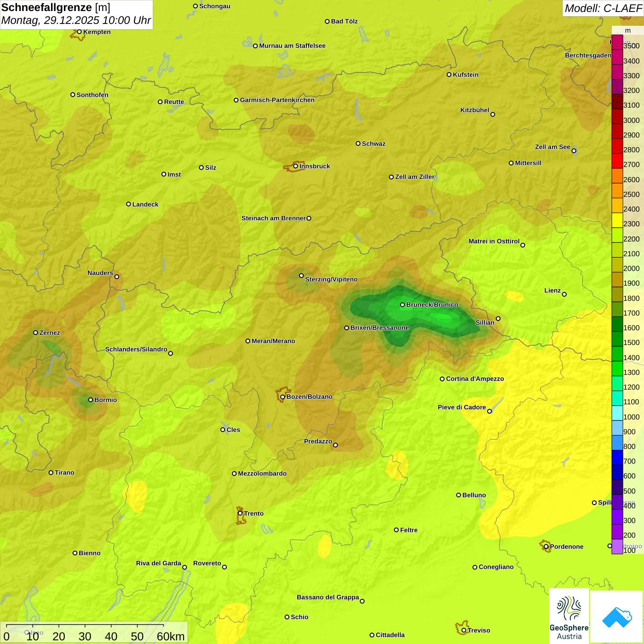Click the Bruneck/Brunico marker circle
Viewport: 644px width, 644px height.
(402, 305)
